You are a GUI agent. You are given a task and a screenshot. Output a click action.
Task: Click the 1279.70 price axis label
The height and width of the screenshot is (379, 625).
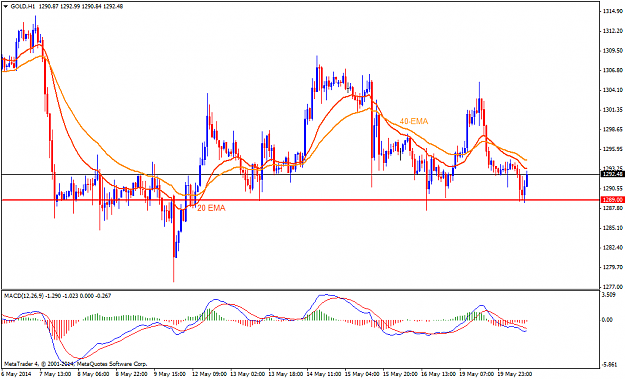click(613, 267)
